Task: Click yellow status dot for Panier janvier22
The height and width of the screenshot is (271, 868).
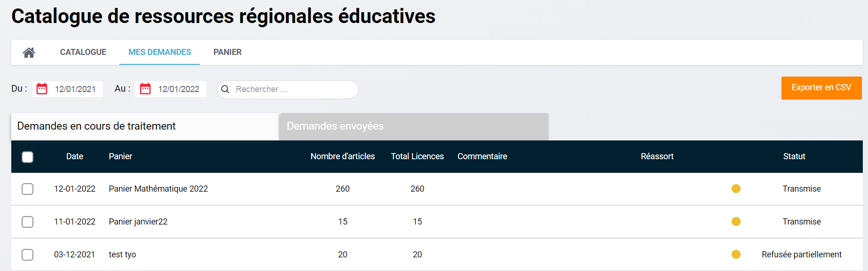Action: (736, 222)
